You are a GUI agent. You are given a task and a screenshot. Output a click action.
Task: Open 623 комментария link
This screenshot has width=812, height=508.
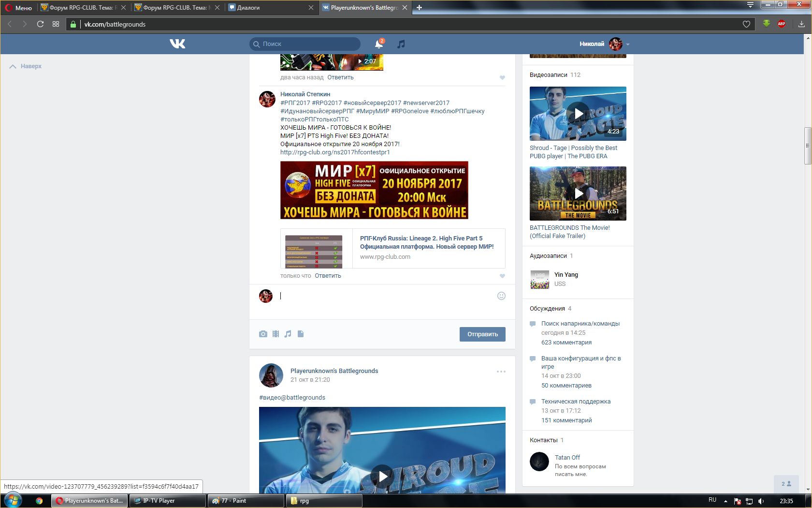566,343
